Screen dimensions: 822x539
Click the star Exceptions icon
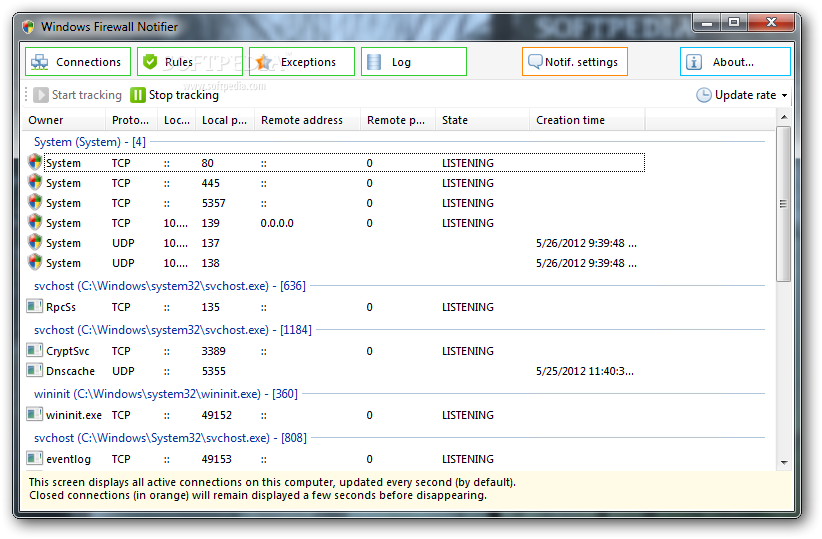pyautogui.click(x=264, y=62)
